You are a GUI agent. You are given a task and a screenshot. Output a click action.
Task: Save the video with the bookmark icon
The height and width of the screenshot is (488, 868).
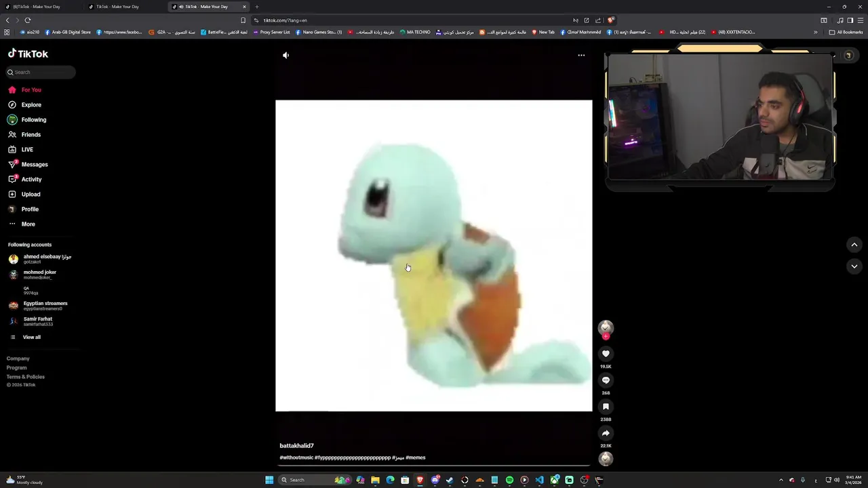[606, 407]
